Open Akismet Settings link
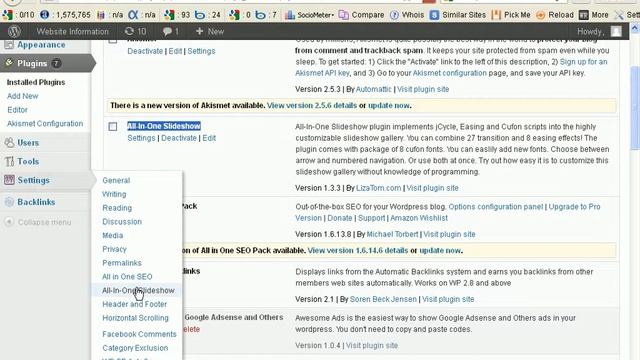The height and width of the screenshot is (360, 640). pyautogui.click(x=201, y=51)
